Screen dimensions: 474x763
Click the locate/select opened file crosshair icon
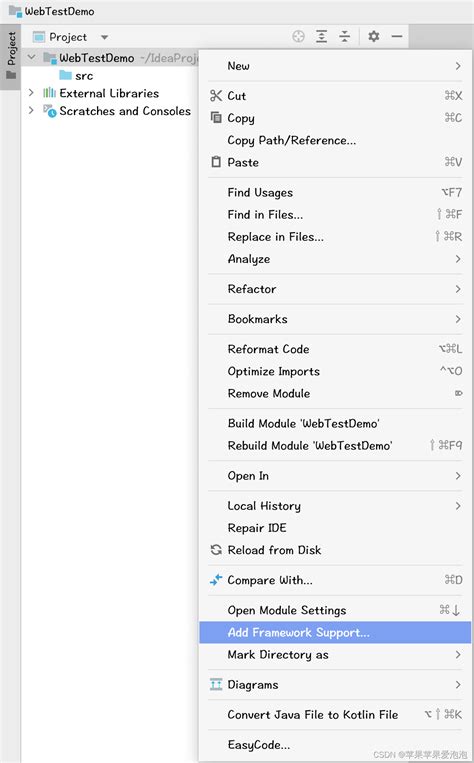pos(298,36)
